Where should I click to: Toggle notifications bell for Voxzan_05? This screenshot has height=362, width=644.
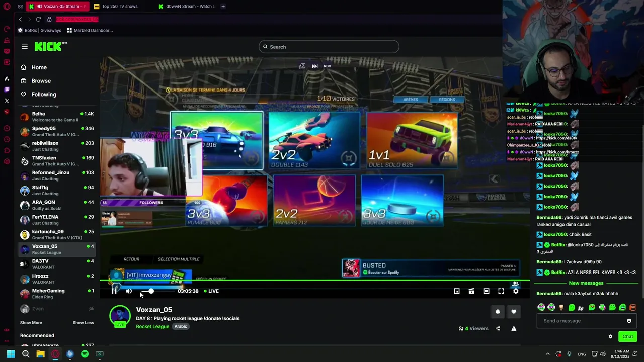pos(498,312)
